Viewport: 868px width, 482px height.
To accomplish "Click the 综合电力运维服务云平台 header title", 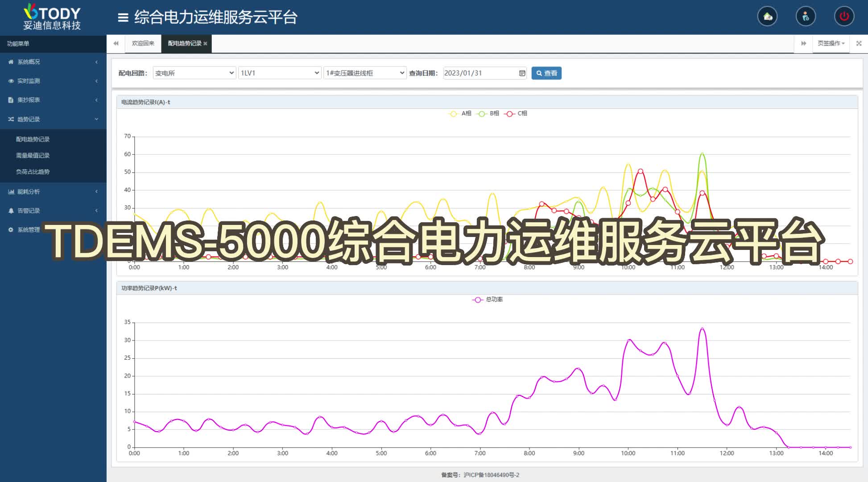I will tap(216, 17).
